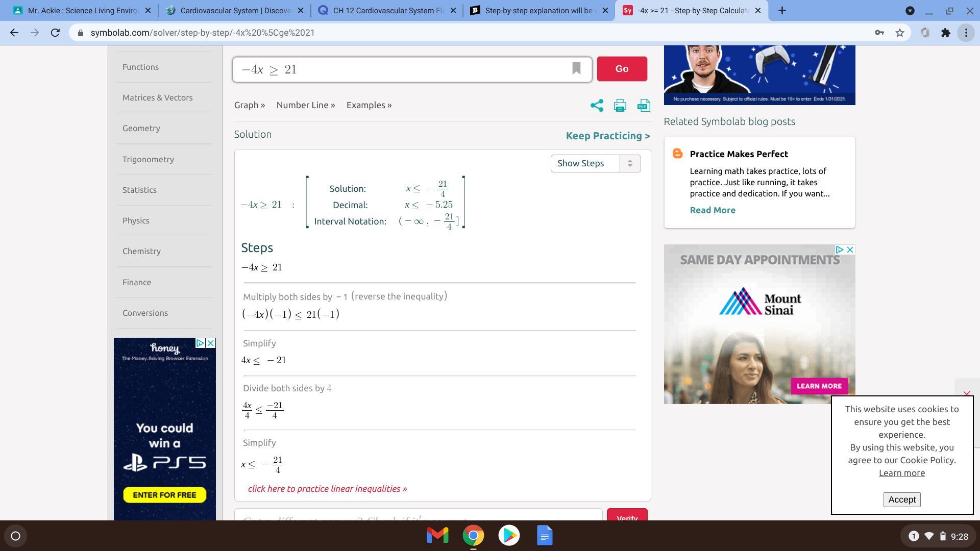The width and height of the screenshot is (980, 551).
Task: Bookmark this problem in the input box
Action: pyautogui.click(x=576, y=68)
